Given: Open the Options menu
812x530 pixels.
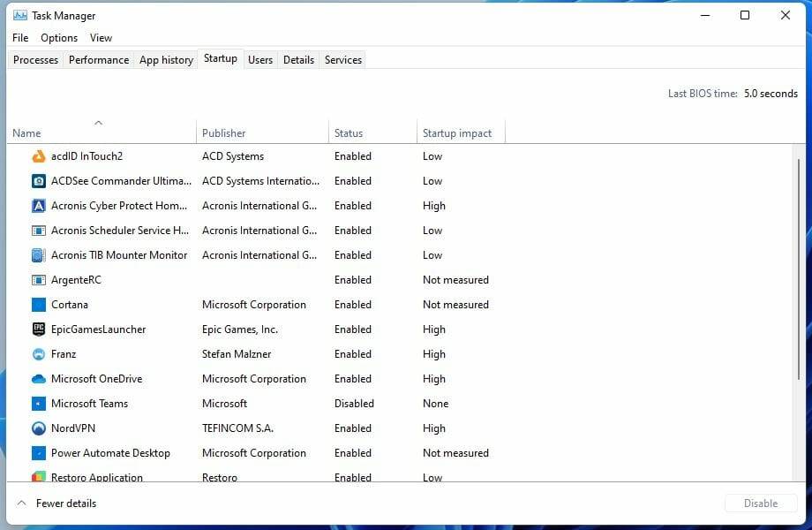Looking at the screenshot, I should point(58,38).
